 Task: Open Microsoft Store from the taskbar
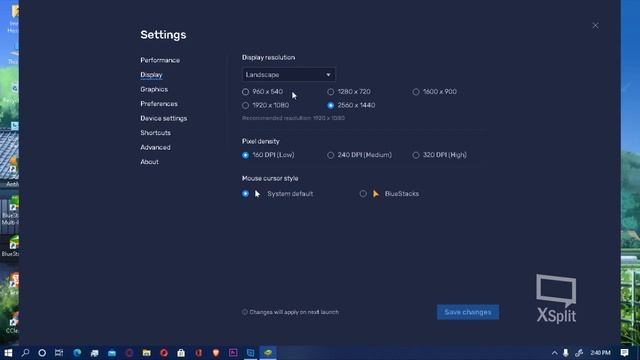(181, 353)
